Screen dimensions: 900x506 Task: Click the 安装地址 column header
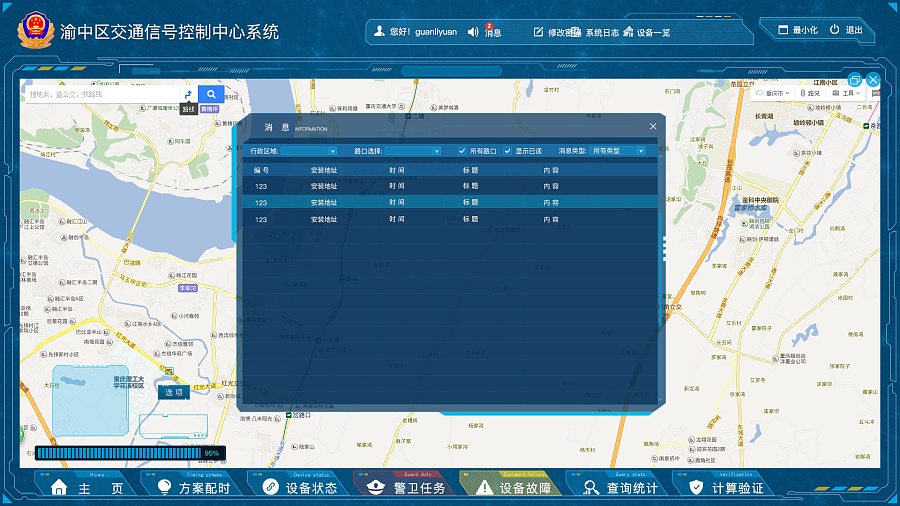click(324, 170)
